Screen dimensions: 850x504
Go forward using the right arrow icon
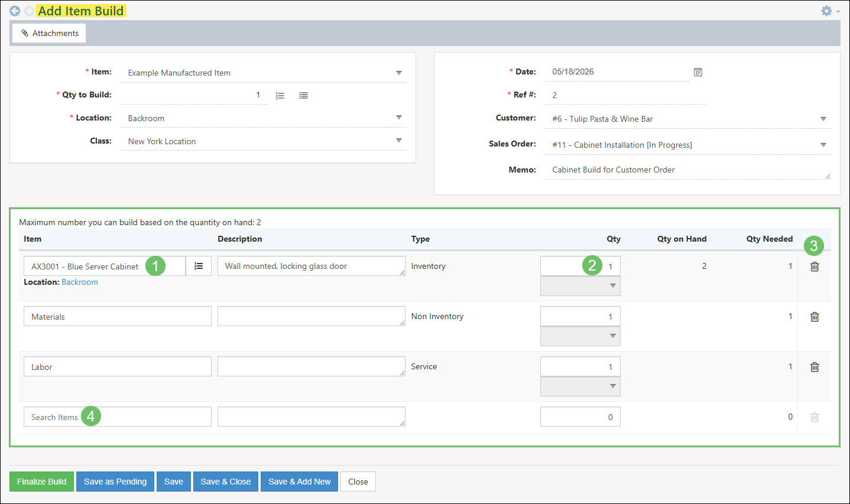coord(28,11)
